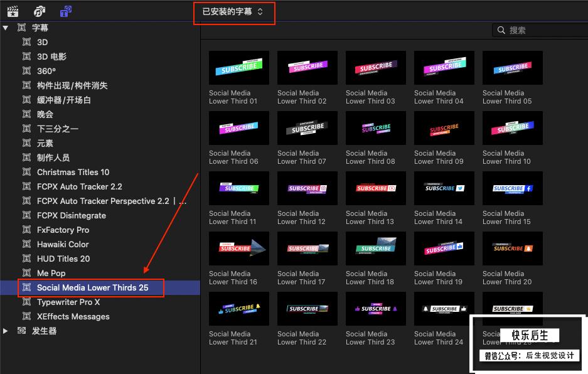Select the XEffects Messages category

point(73,317)
